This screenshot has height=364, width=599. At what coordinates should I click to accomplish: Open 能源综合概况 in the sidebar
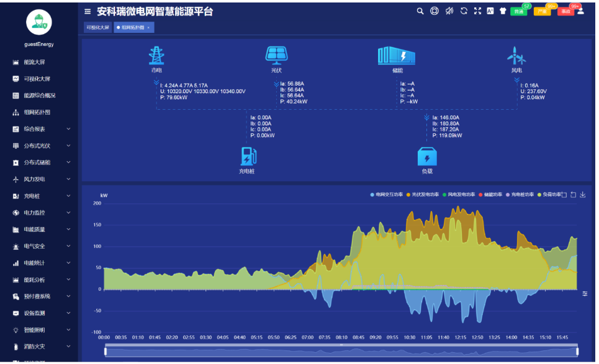[x=39, y=95]
